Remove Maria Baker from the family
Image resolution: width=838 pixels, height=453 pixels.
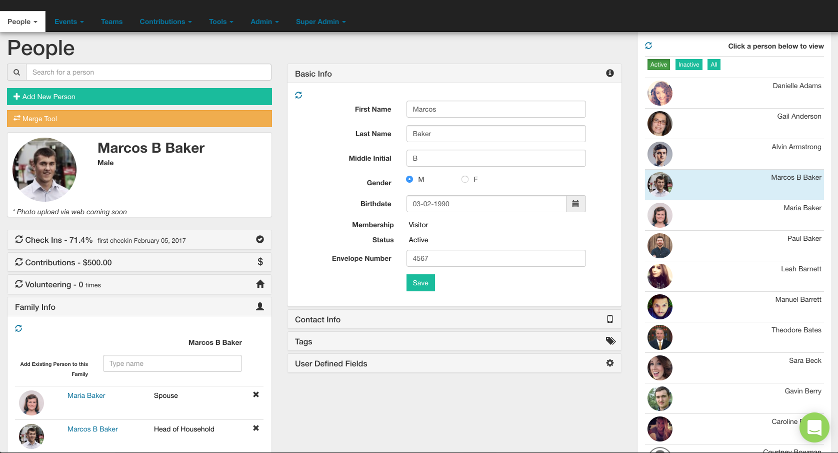click(x=256, y=395)
